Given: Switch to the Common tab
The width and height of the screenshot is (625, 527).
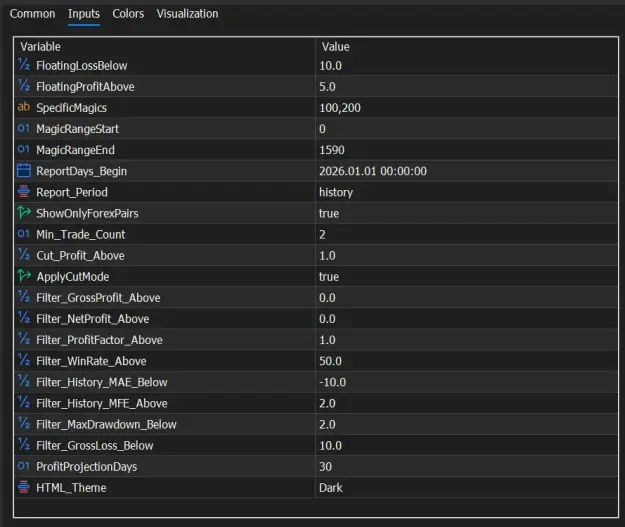Looking at the screenshot, I should [32, 14].
